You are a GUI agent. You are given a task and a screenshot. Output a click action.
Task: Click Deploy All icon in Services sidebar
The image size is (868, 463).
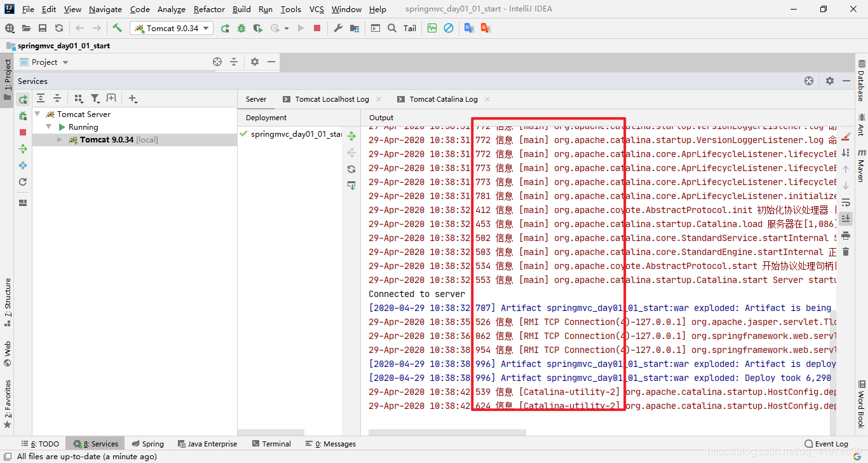tap(23, 149)
